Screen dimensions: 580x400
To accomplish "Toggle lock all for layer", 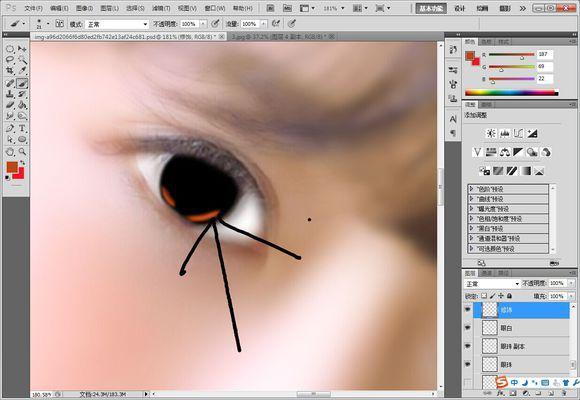I will 509,296.
